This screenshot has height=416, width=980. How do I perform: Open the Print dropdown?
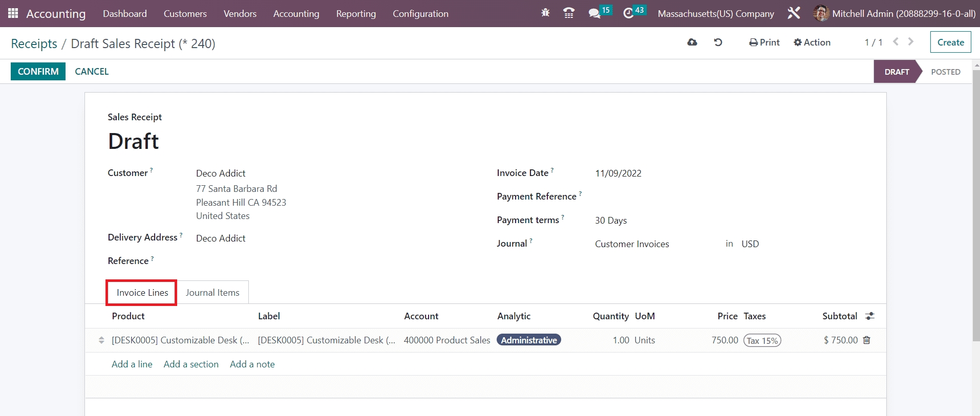point(764,42)
